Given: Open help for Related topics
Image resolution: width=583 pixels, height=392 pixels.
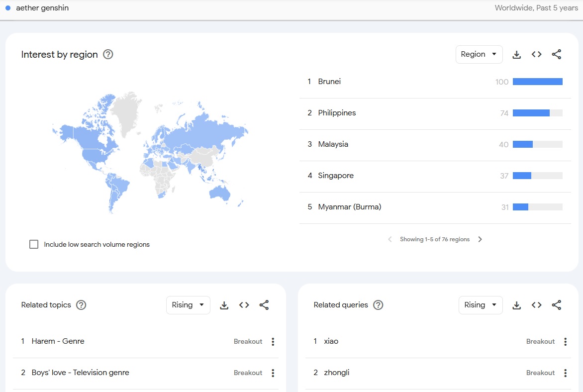Looking at the screenshot, I should pyautogui.click(x=81, y=305).
